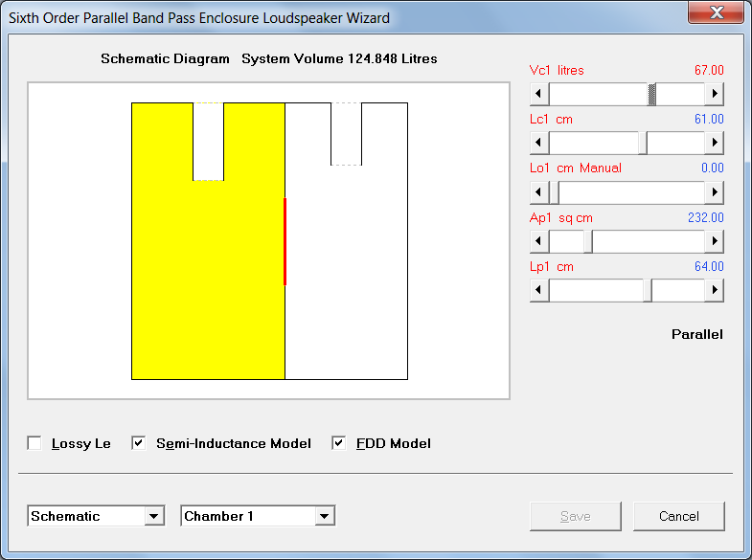Image resolution: width=752 pixels, height=560 pixels.
Task: Click the Vc1 litres label
Action: tap(557, 71)
